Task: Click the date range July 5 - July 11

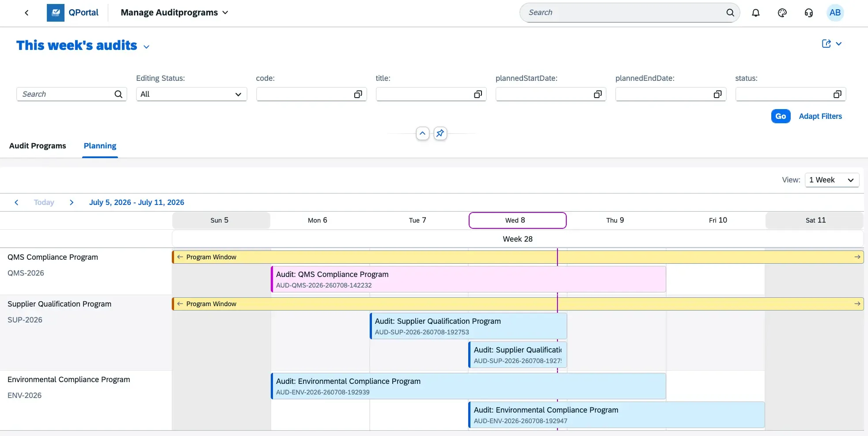Action: (x=136, y=202)
